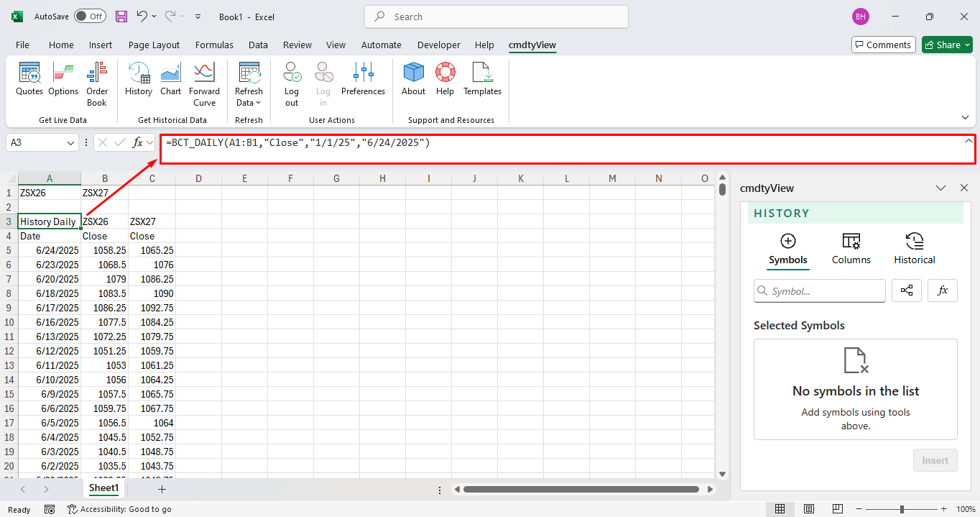Image resolution: width=980 pixels, height=517 pixels.
Task: Open the Forward Curve tool
Action: pyautogui.click(x=204, y=79)
